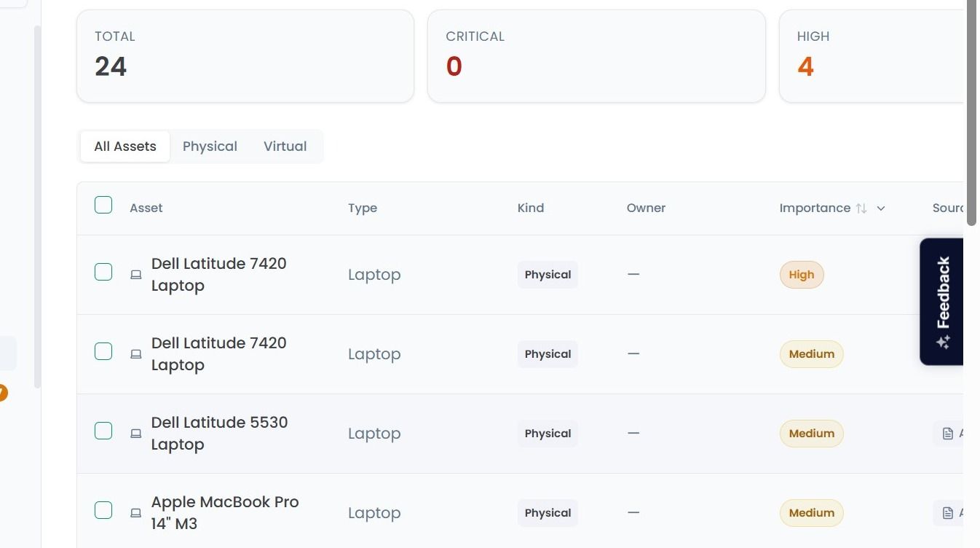Switch to the Virtual tab
This screenshot has width=980, height=548.
[x=285, y=146]
